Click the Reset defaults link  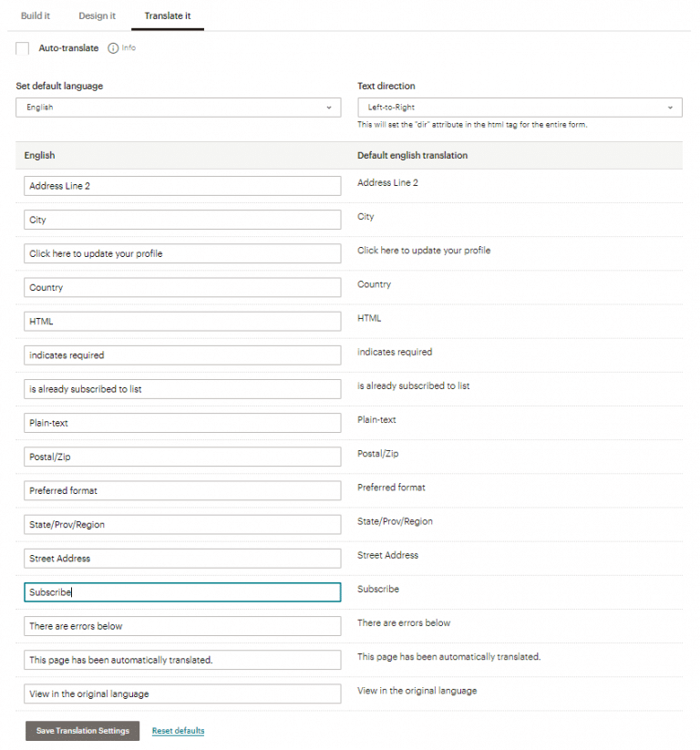tap(177, 730)
